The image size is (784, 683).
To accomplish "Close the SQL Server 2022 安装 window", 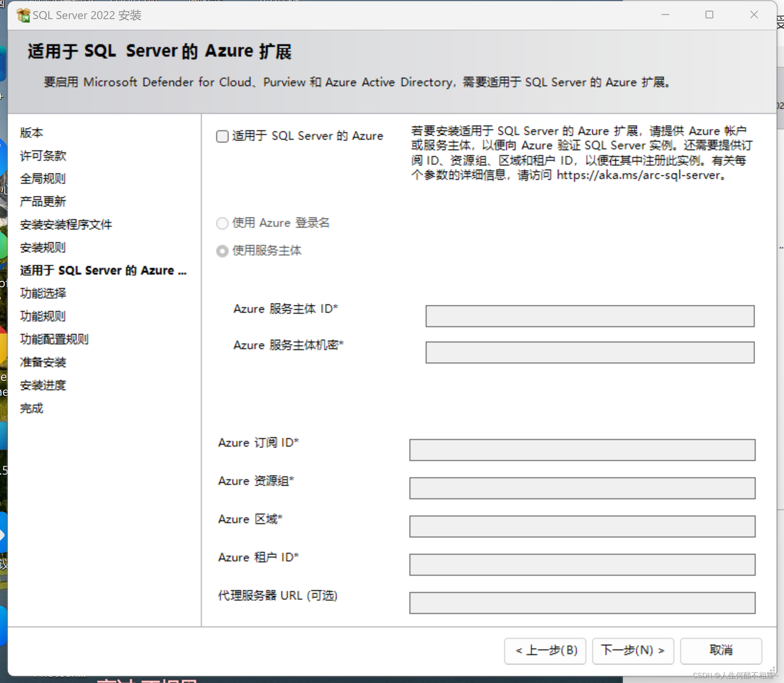I will coord(754,15).
